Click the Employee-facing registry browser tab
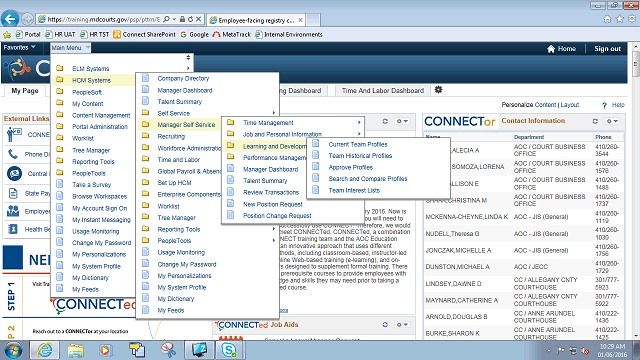640x360 pixels. click(x=256, y=20)
